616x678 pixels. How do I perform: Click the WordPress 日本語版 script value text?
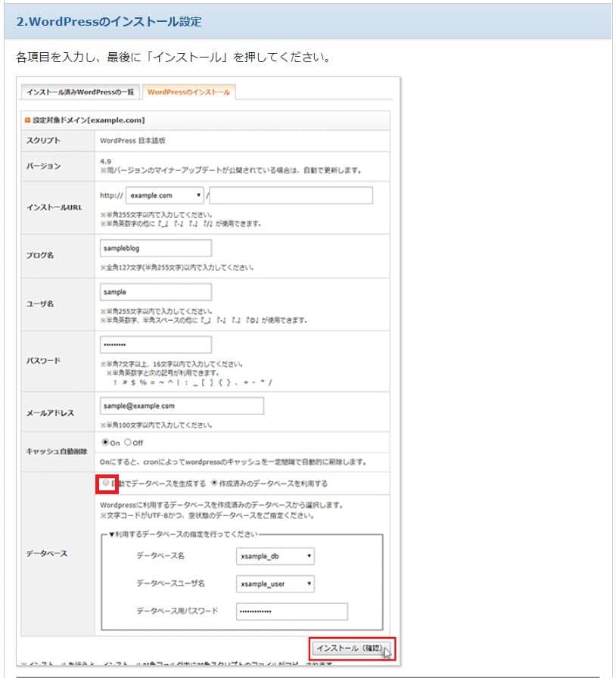tap(132, 141)
